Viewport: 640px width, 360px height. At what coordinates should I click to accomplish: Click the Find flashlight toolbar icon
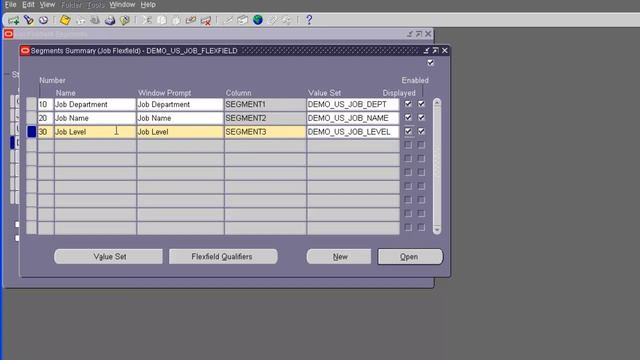pyautogui.click(x=29, y=20)
